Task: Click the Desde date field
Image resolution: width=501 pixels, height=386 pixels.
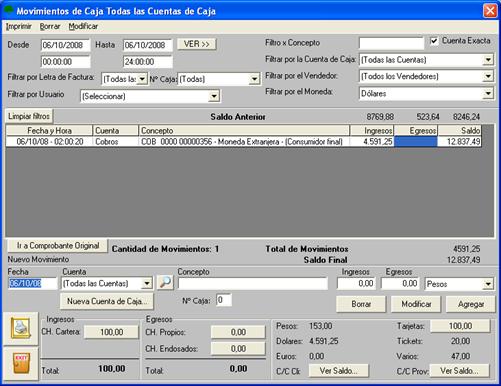Action: pyautogui.click(x=65, y=45)
